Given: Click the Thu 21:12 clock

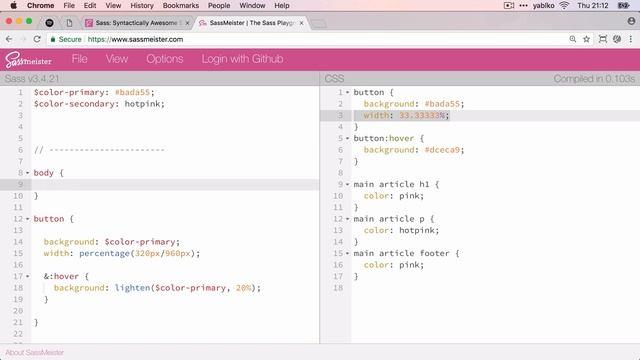Looking at the screenshot, I should pyautogui.click(x=593, y=5).
